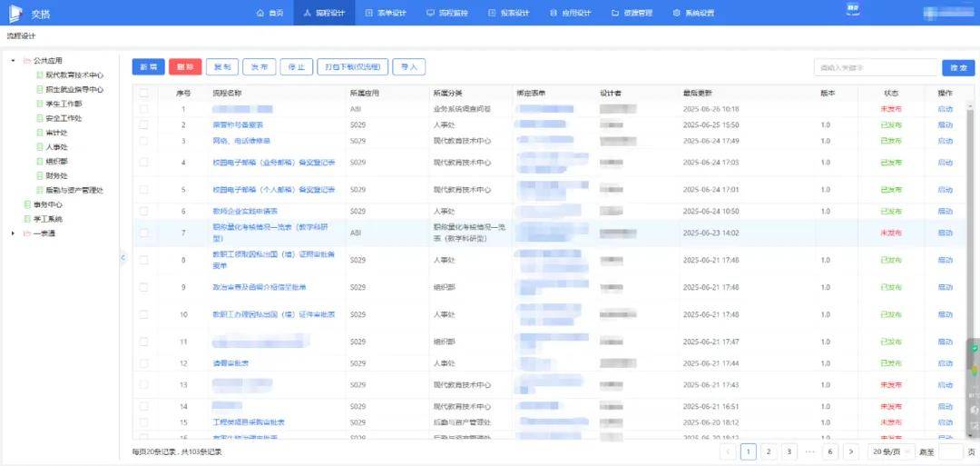Click the folder icon beside 一表通
This screenshot has height=466, width=980.
(26, 233)
